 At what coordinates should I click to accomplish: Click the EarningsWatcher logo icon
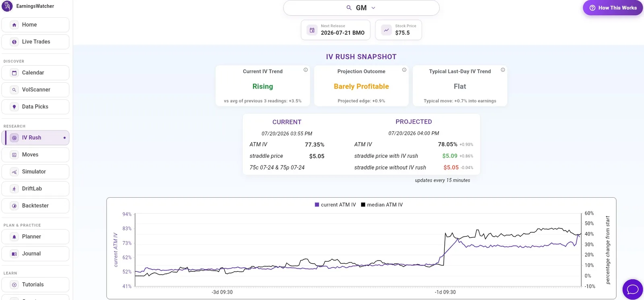pos(7,6)
